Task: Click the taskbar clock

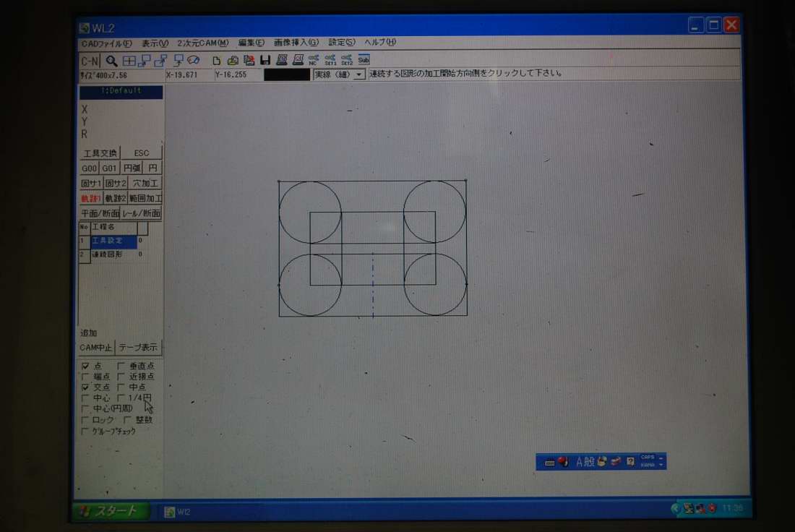Action: [732, 507]
